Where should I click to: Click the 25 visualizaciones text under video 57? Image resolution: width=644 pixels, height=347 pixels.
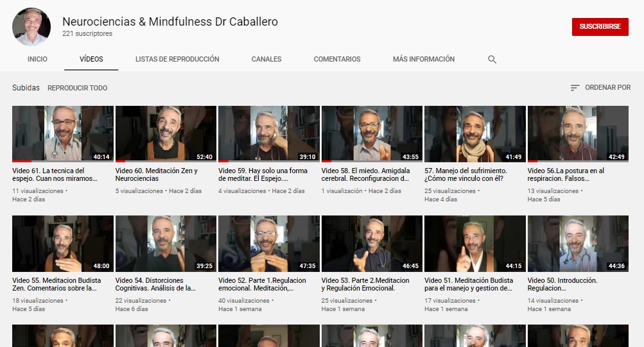click(x=450, y=191)
